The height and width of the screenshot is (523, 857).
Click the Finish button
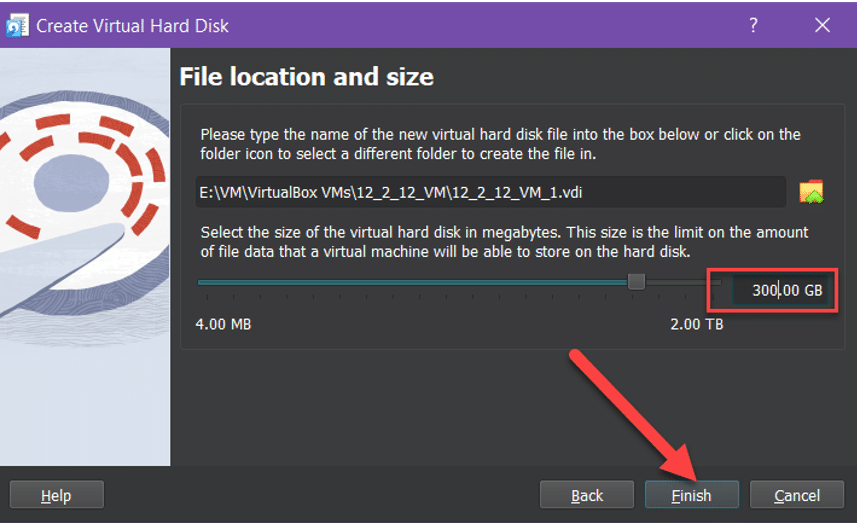(691, 495)
